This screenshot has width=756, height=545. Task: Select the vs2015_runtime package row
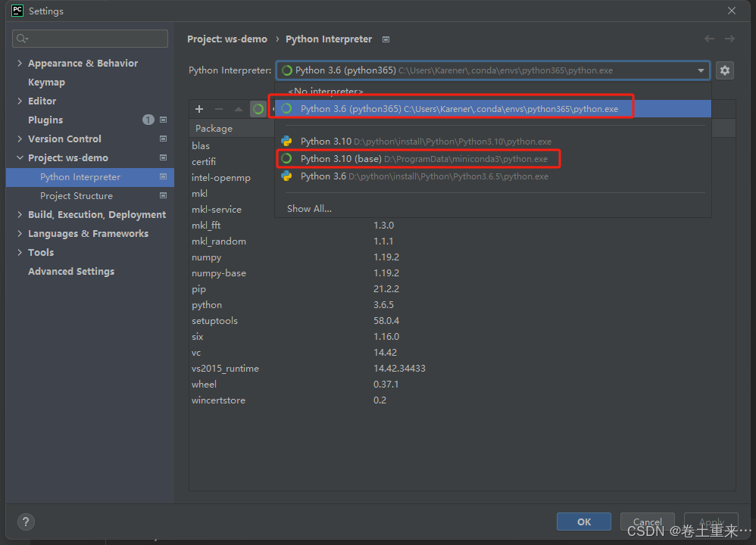[x=462, y=368]
